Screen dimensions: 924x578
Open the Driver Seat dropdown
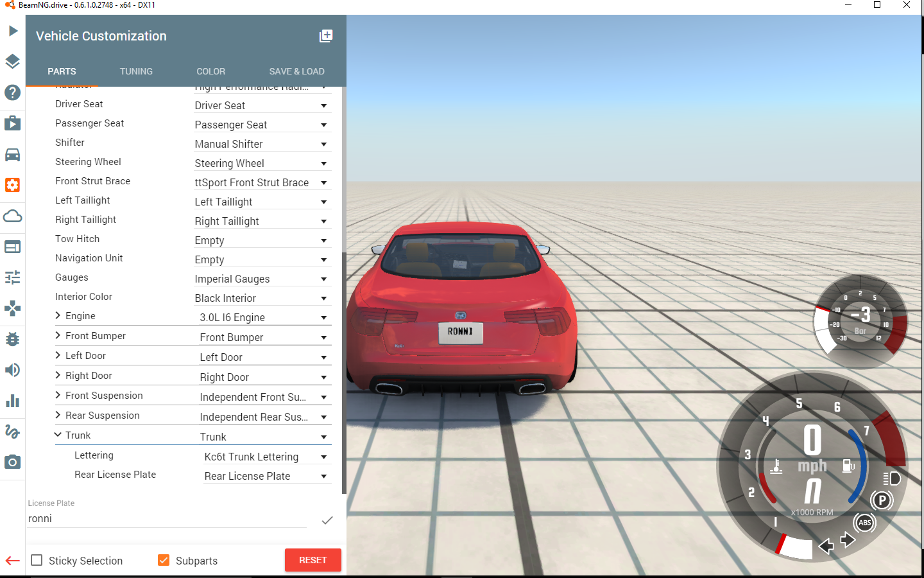tap(262, 105)
